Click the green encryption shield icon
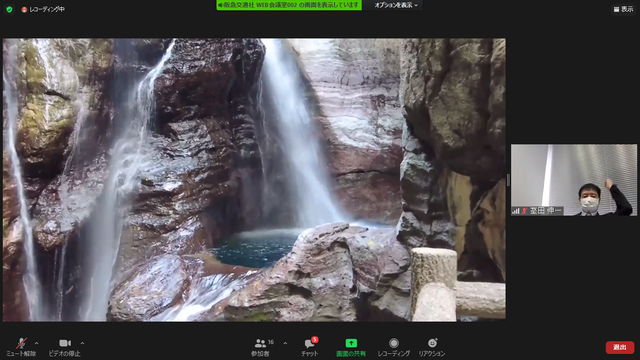Screen dimensions: 640x360 [x=9, y=9]
